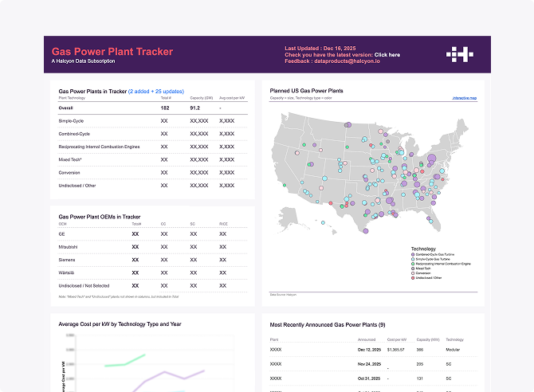Click Reciprocating Internal Combustion Engine legend dot
Screen dimensions: 534x392
click(413, 263)
